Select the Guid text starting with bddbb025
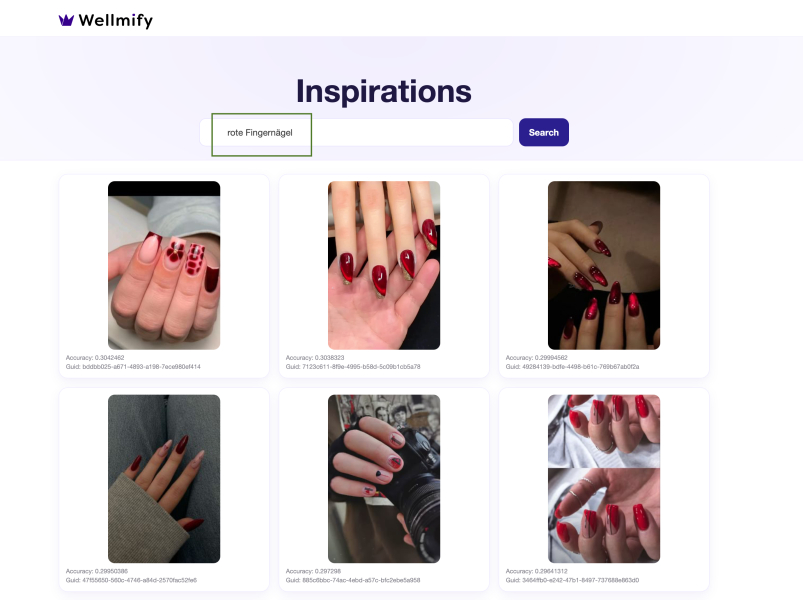 click(x=133, y=367)
